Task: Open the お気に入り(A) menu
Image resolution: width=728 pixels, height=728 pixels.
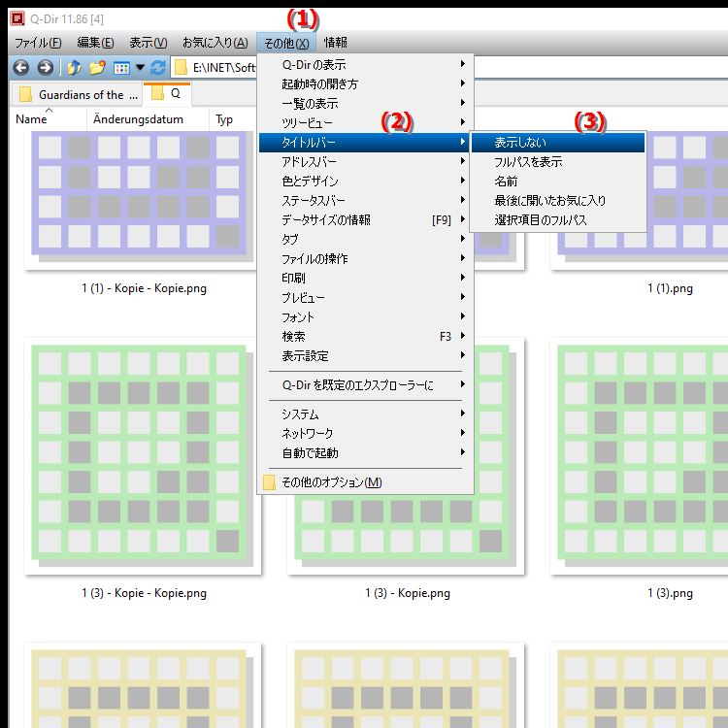Action: coord(215,43)
